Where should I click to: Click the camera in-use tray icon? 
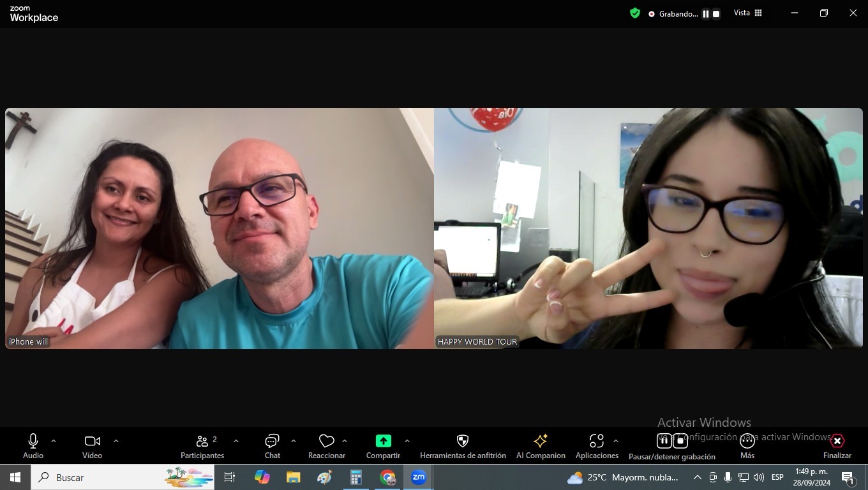click(713, 477)
